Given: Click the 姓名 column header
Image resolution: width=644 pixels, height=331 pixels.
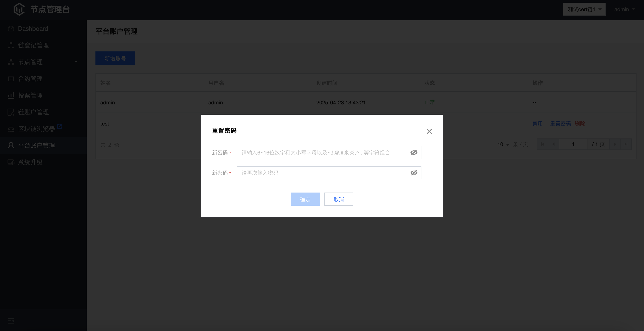Looking at the screenshot, I should [105, 83].
